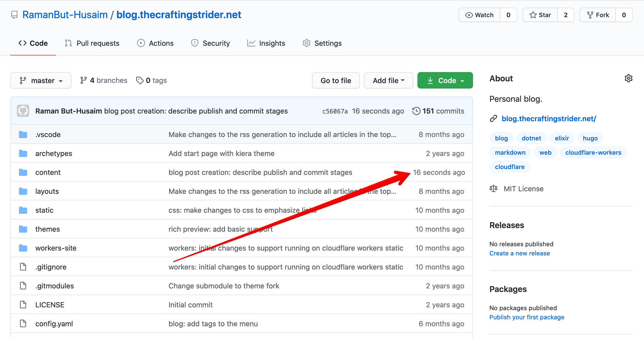Select the hugo topic tag
644x338 pixels.
590,138
